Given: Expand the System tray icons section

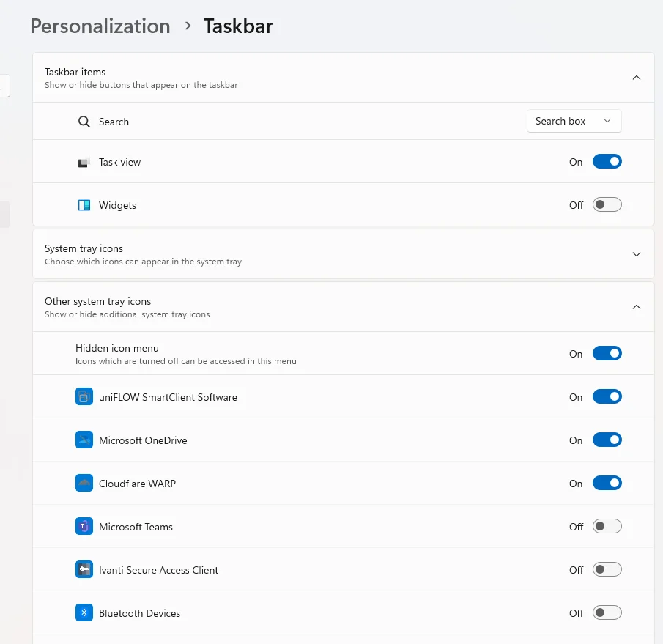Looking at the screenshot, I should [x=636, y=254].
